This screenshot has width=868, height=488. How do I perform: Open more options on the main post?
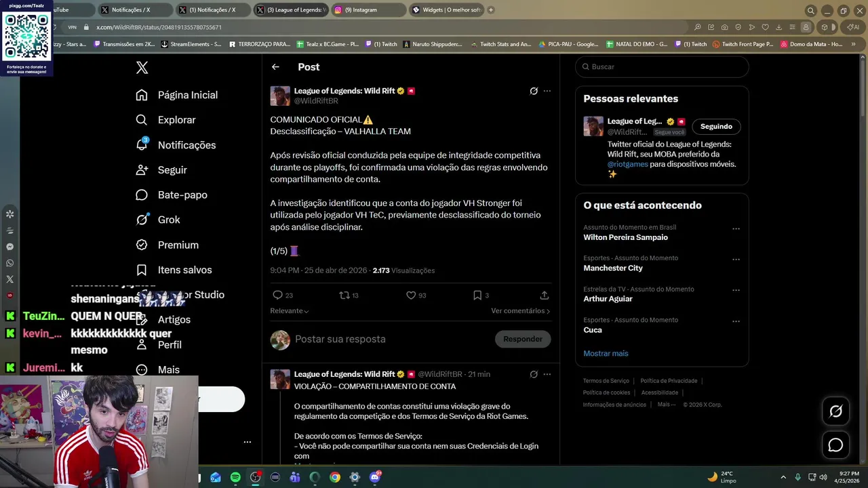coord(547,91)
